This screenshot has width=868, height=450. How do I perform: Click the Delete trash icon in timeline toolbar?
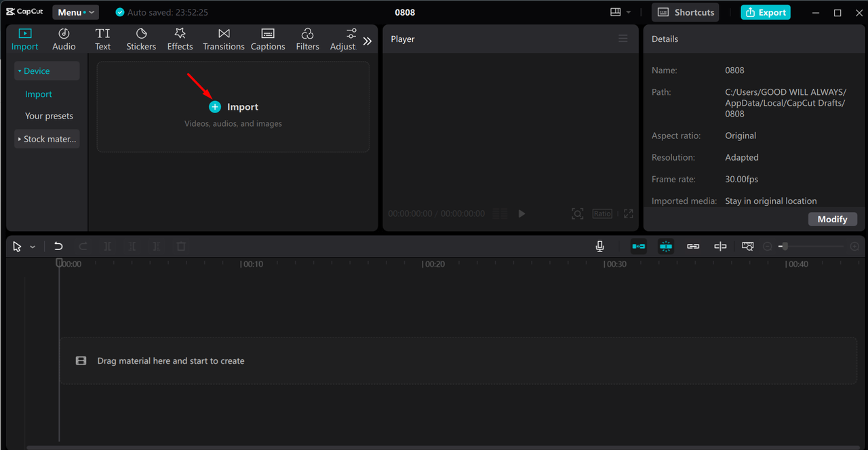tap(181, 247)
